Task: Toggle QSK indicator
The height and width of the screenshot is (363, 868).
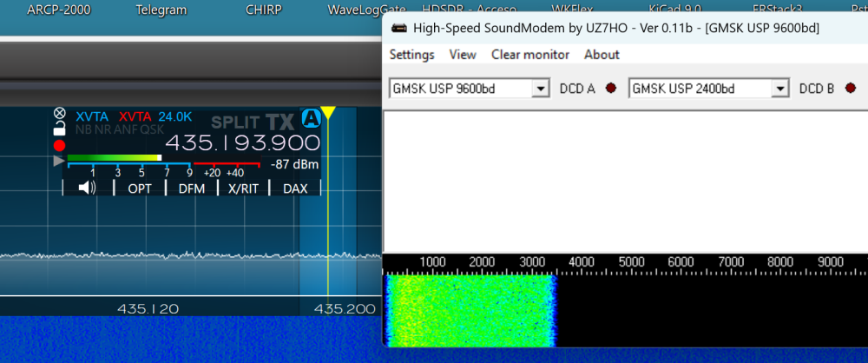Action: (x=152, y=129)
